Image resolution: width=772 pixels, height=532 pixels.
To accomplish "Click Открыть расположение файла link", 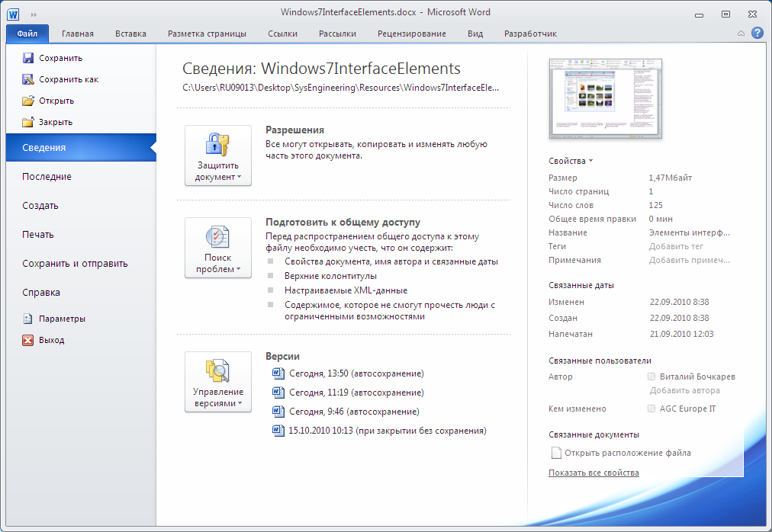I will point(627,453).
